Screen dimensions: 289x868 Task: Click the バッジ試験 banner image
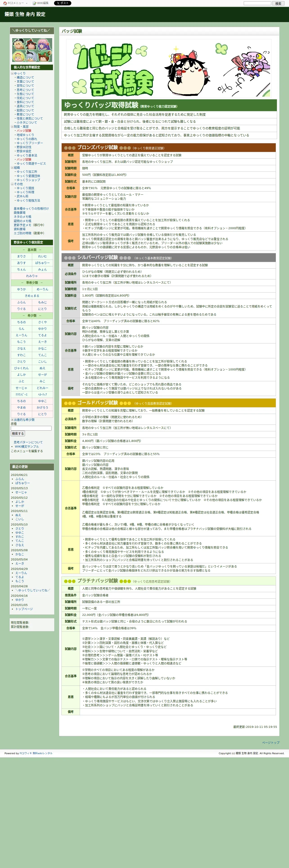(x=169, y=69)
